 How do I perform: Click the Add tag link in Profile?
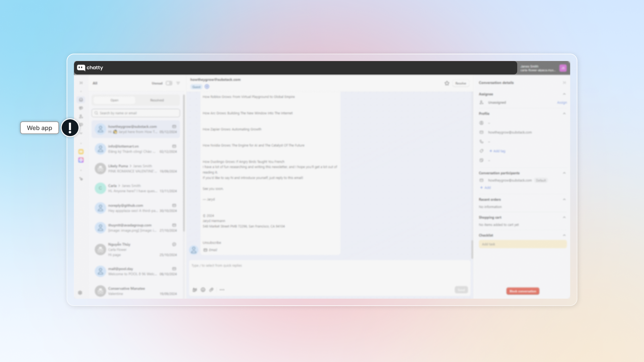pyautogui.click(x=497, y=151)
